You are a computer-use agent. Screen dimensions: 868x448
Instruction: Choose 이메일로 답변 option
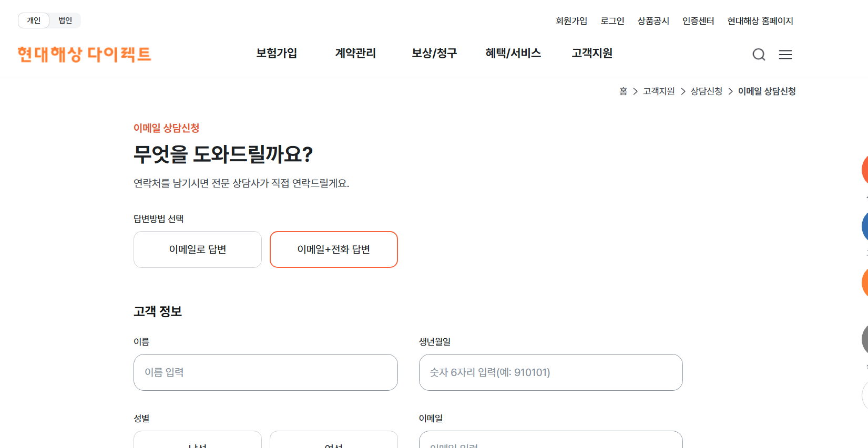(198, 249)
